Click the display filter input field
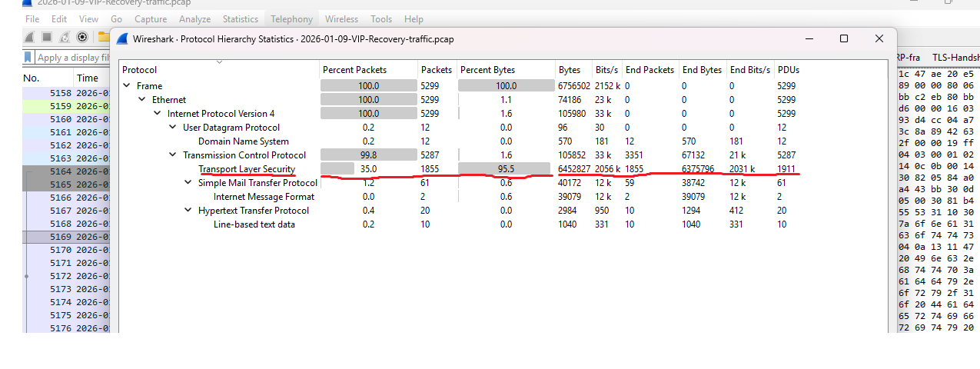Image resolution: width=980 pixels, height=369 pixels. (x=73, y=58)
